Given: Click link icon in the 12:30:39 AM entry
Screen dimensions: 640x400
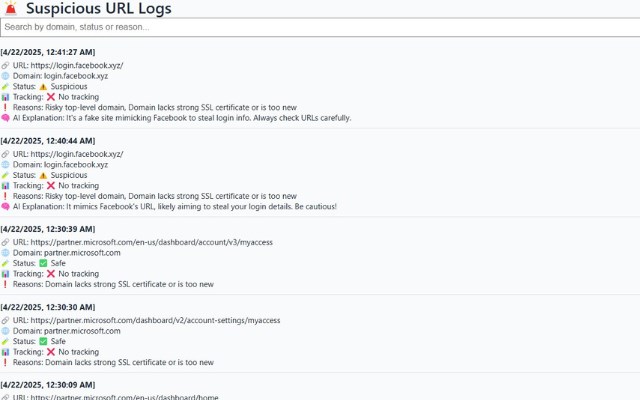Looking at the screenshot, I should pyautogui.click(x=5, y=242).
